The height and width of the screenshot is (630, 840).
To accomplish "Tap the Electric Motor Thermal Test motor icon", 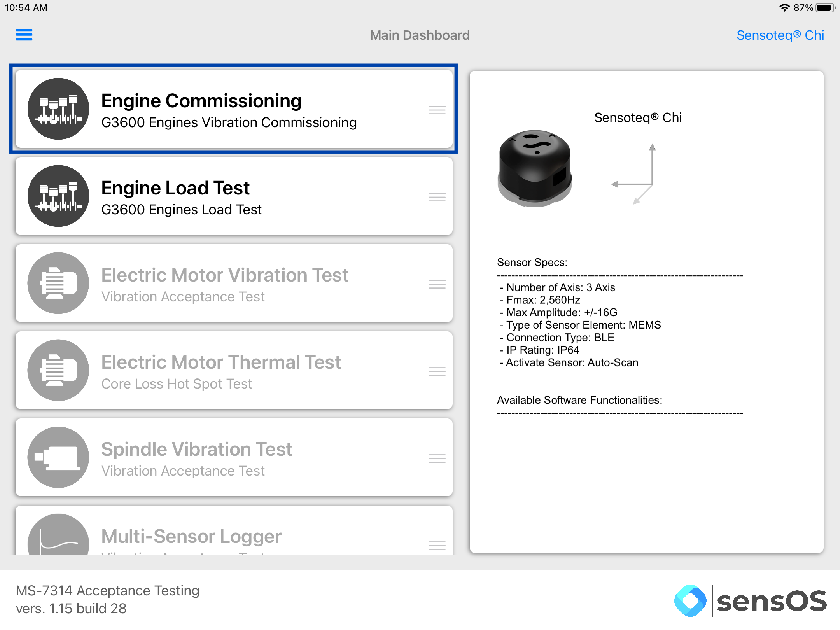I will (x=58, y=370).
